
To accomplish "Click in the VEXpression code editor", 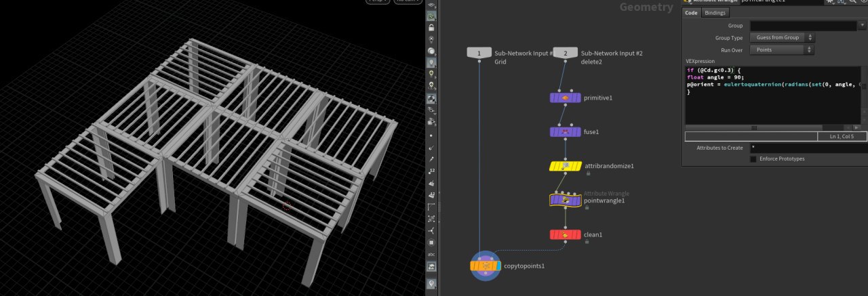I will [772, 95].
